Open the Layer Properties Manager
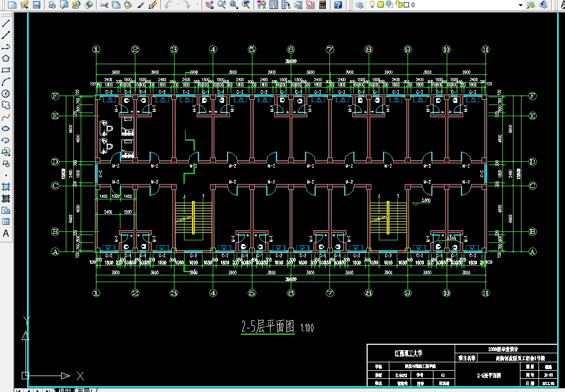This screenshot has height=392, width=565. [x=359, y=5]
